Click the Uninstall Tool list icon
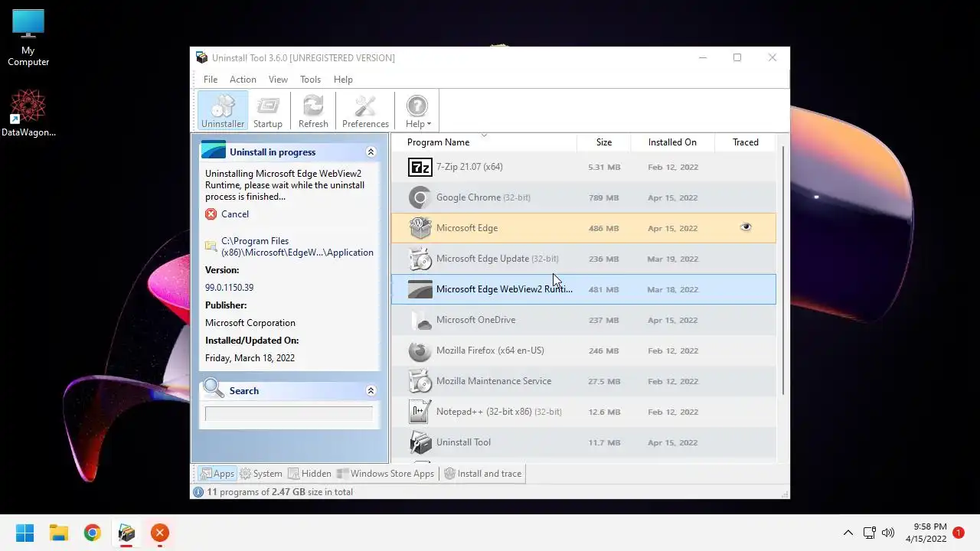Screen dimensions: 980x551 click(420, 442)
